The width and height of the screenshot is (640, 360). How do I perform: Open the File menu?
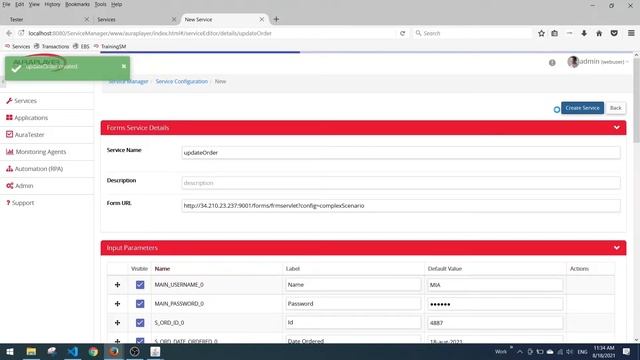[6, 4]
